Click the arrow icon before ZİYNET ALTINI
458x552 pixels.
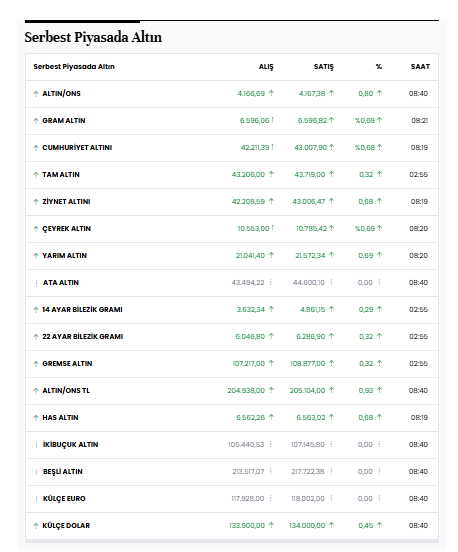[36, 202]
